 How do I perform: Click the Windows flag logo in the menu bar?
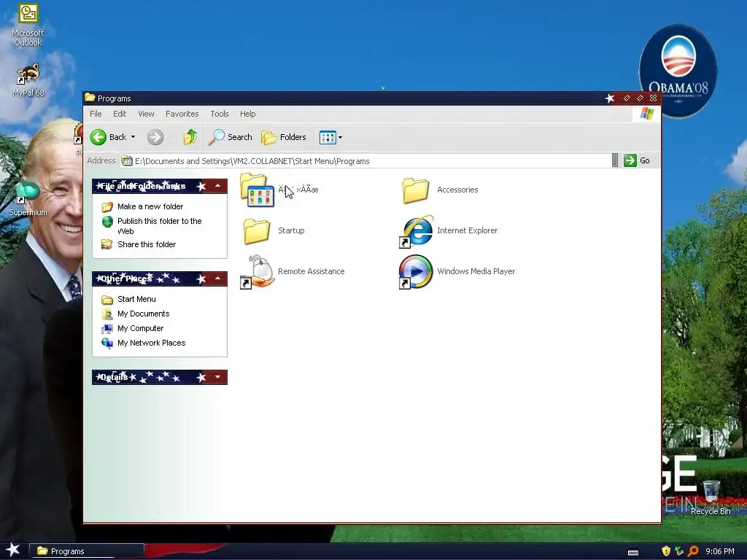(646, 114)
